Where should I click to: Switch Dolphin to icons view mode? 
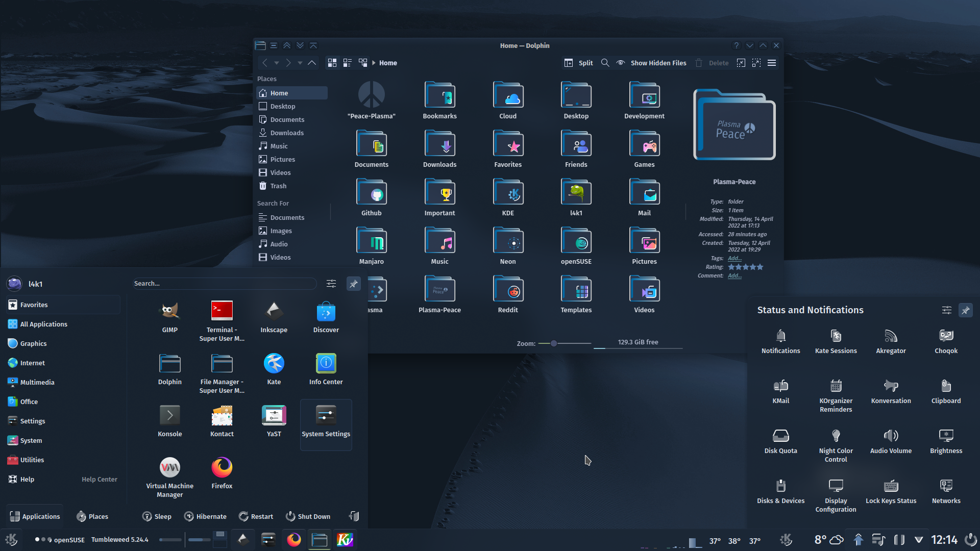click(332, 63)
